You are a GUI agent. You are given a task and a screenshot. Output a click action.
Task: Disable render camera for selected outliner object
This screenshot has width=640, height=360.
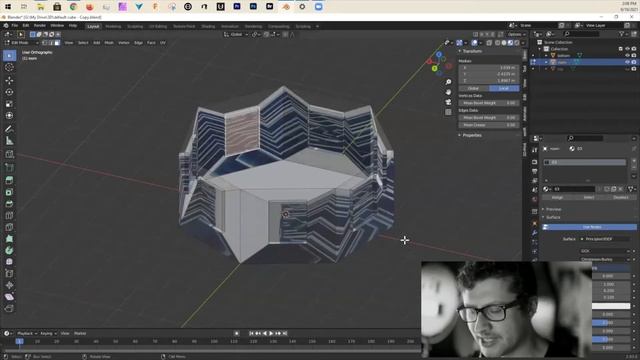click(x=634, y=62)
